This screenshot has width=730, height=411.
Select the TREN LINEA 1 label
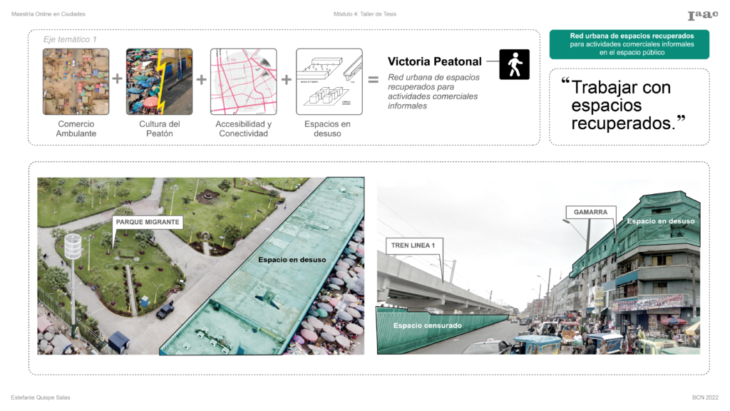[412, 244]
